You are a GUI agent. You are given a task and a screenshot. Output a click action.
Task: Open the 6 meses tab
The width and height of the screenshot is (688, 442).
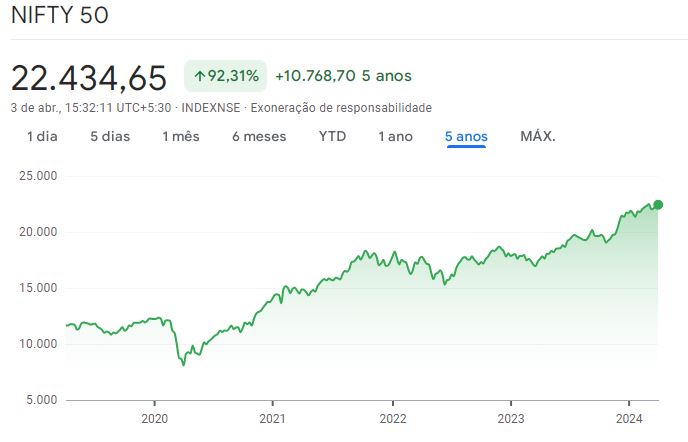click(x=259, y=136)
